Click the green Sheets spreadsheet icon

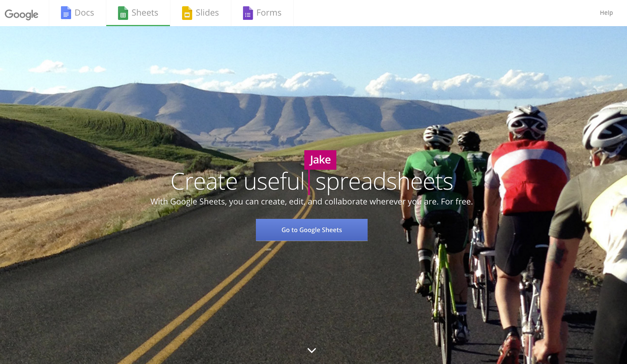pyautogui.click(x=123, y=13)
